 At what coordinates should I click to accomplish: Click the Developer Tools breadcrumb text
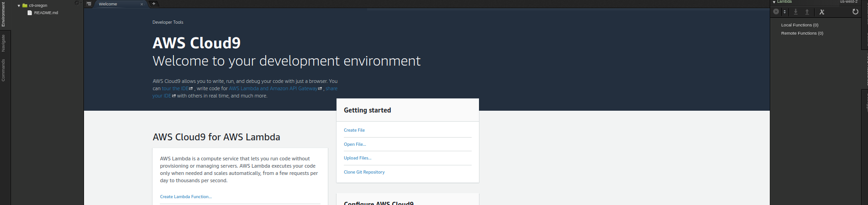168,22
